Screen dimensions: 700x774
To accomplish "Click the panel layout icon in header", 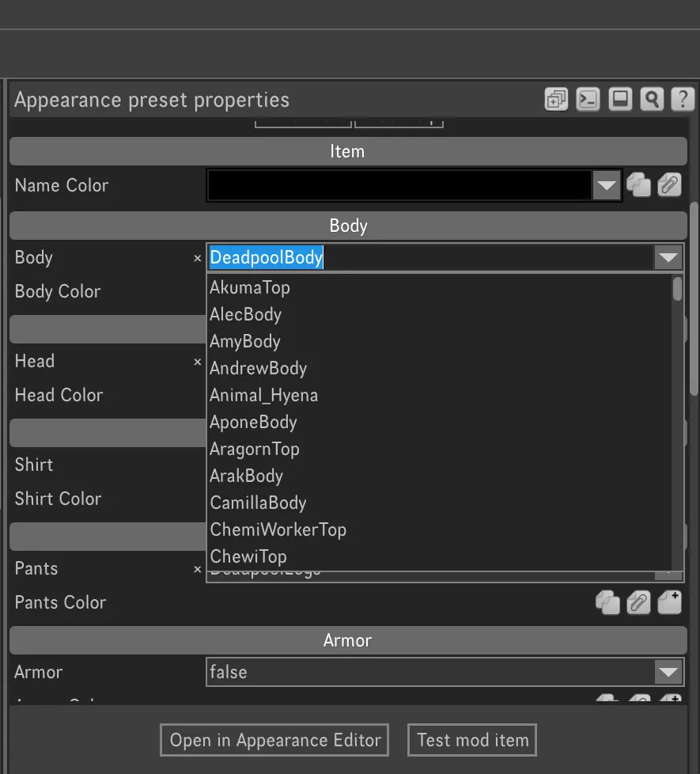I will click(x=620, y=100).
